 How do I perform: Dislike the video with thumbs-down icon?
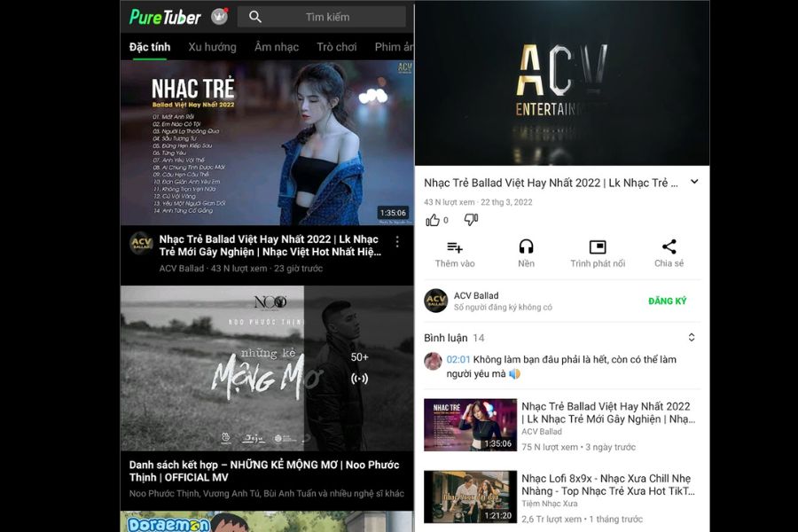471,220
